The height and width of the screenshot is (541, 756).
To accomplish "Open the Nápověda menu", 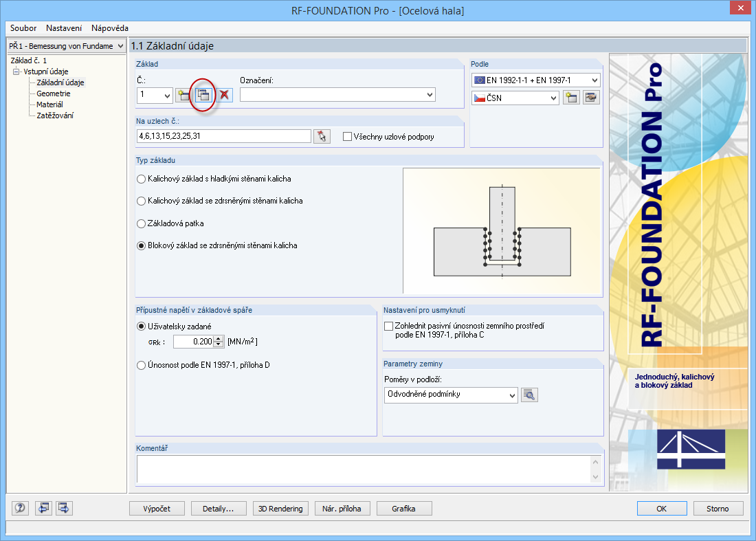I will [x=109, y=28].
